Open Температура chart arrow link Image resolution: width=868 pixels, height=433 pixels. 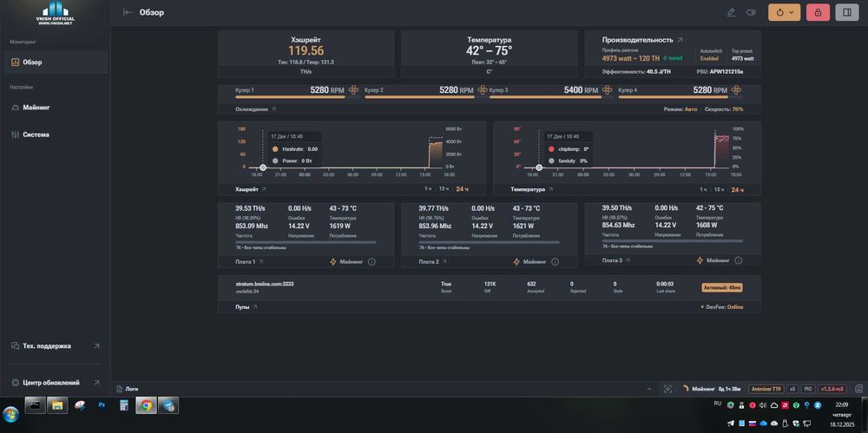point(550,189)
